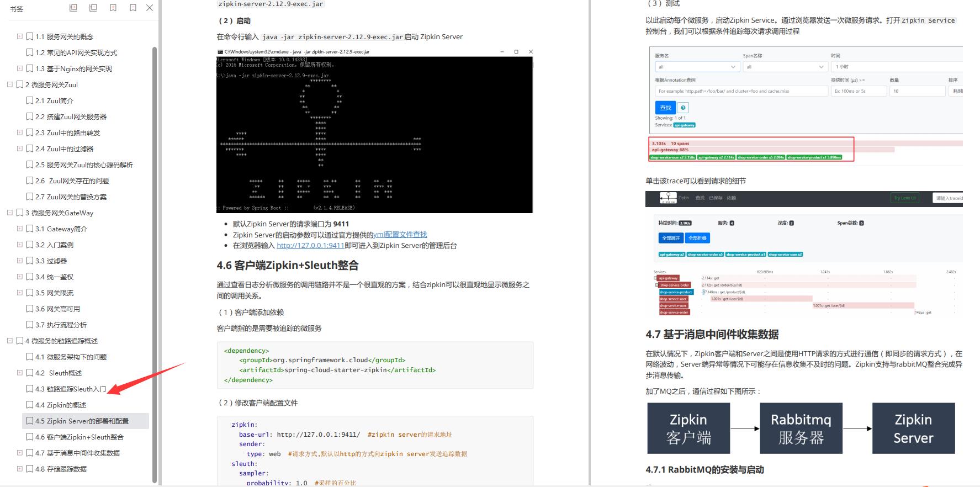Click the 全部展开 button in trace screenshot
Screen dimensions: 980x487
(671, 238)
